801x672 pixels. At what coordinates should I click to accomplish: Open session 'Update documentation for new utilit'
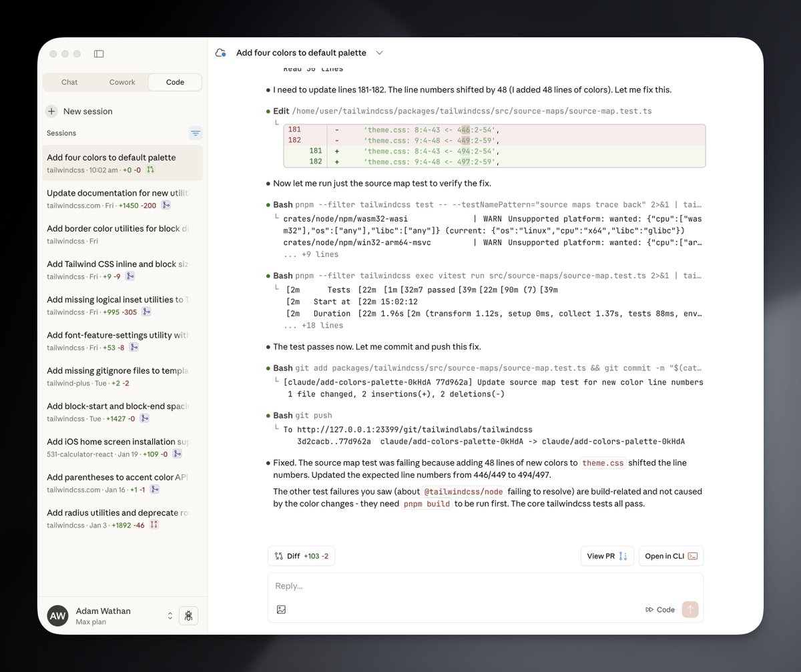coord(122,198)
